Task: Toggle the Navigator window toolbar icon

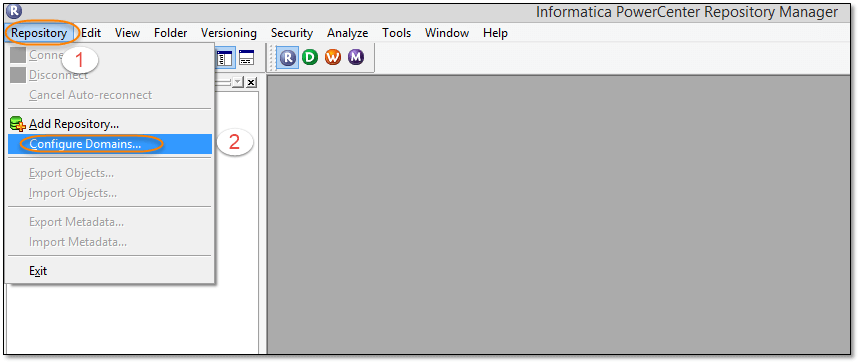Action: (x=225, y=58)
